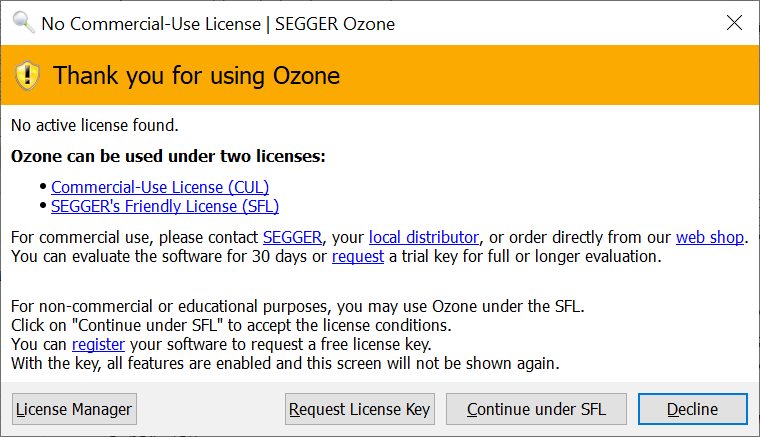Click the "With the key, all features" line

pyautogui.click(x=285, y=363)
